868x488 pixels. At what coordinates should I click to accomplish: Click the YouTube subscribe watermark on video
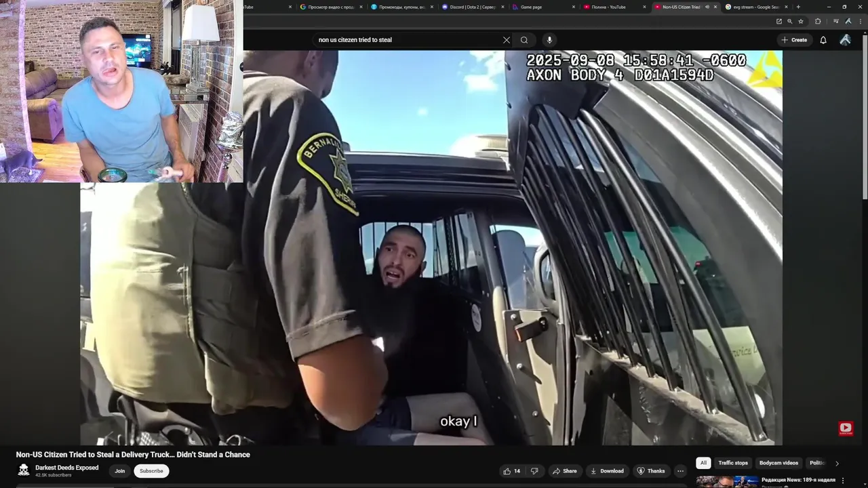click(846, 428)
